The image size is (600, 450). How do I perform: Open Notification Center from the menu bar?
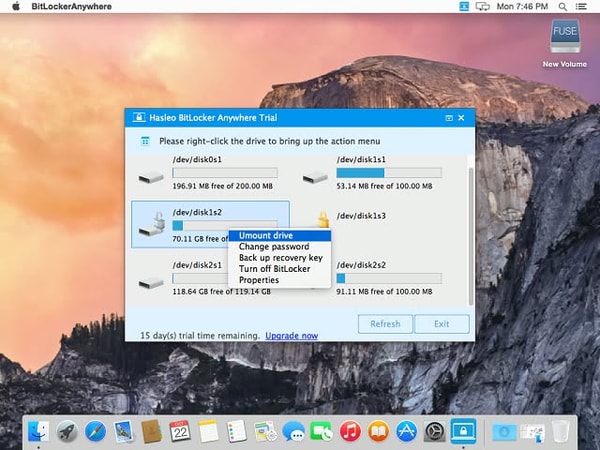tap(581, 7)
